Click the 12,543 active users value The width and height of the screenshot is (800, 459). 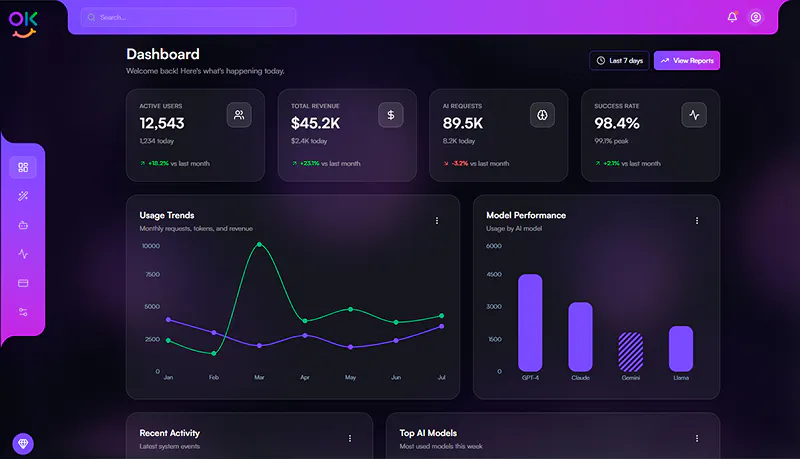click(162, 123)
